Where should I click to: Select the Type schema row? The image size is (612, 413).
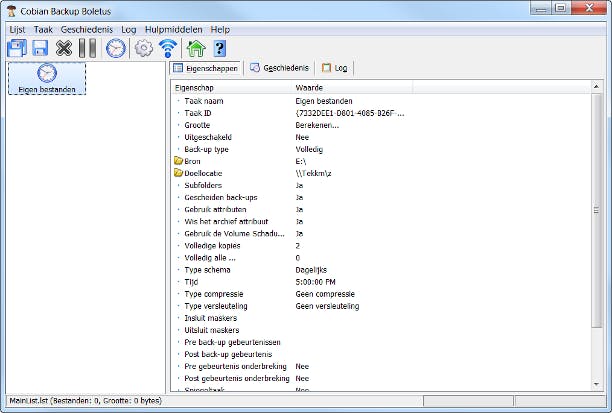coord(382,270)
